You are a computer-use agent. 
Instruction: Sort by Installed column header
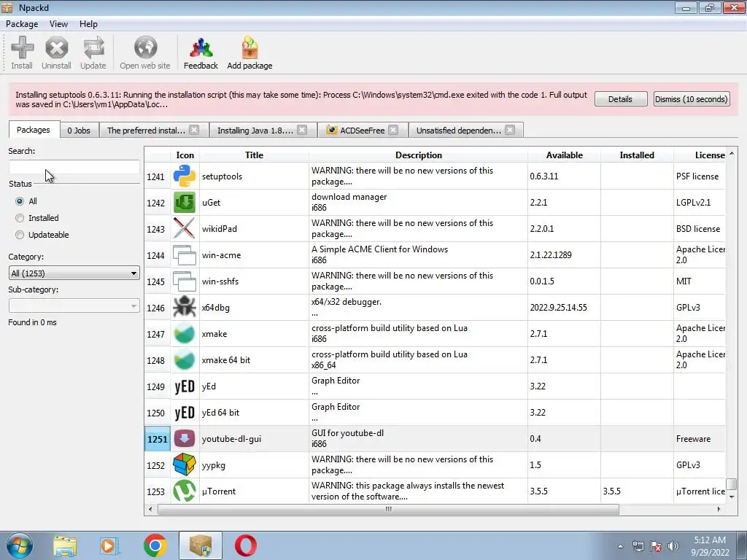coord(637,155)
